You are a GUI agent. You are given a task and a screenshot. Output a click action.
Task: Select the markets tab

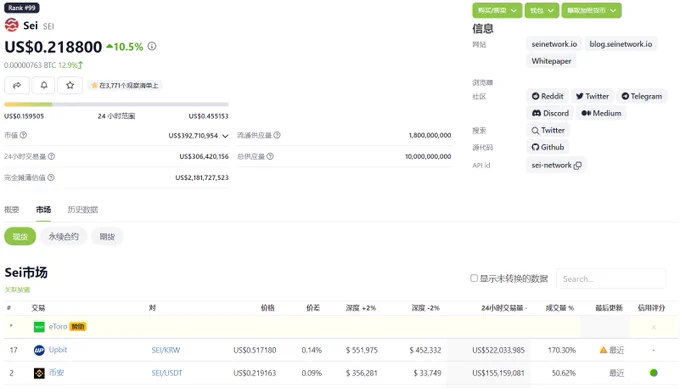[x=43, y=210]
